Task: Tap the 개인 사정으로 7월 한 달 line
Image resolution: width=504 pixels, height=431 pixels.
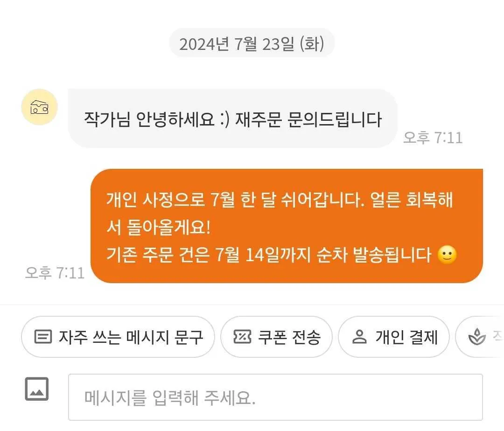Action: (280, 200)
